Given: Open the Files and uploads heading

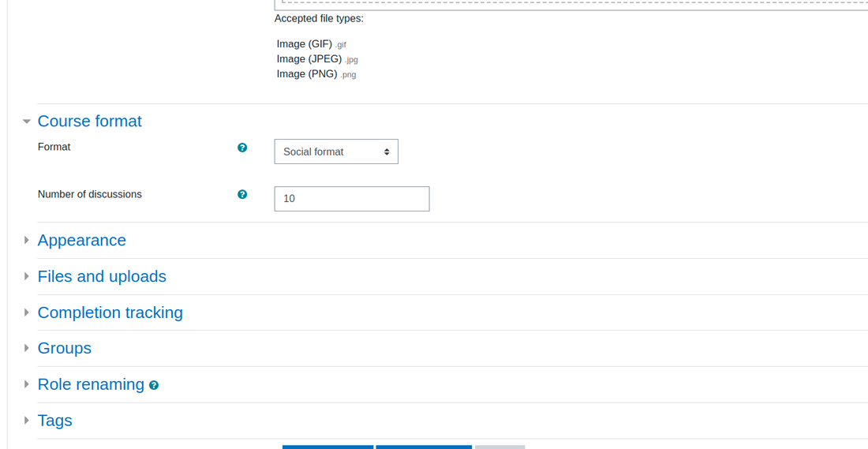Looking at the screenshot, I should tap(102, 276).
